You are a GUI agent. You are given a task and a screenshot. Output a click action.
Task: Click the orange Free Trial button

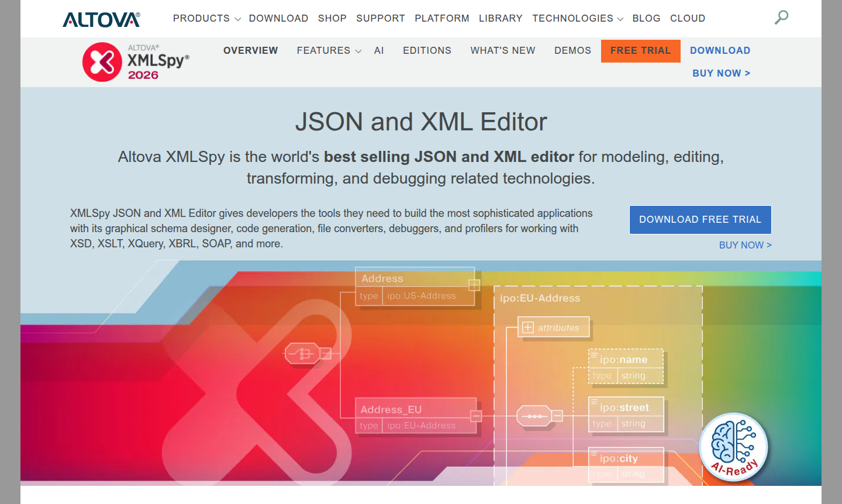[640, 51]
